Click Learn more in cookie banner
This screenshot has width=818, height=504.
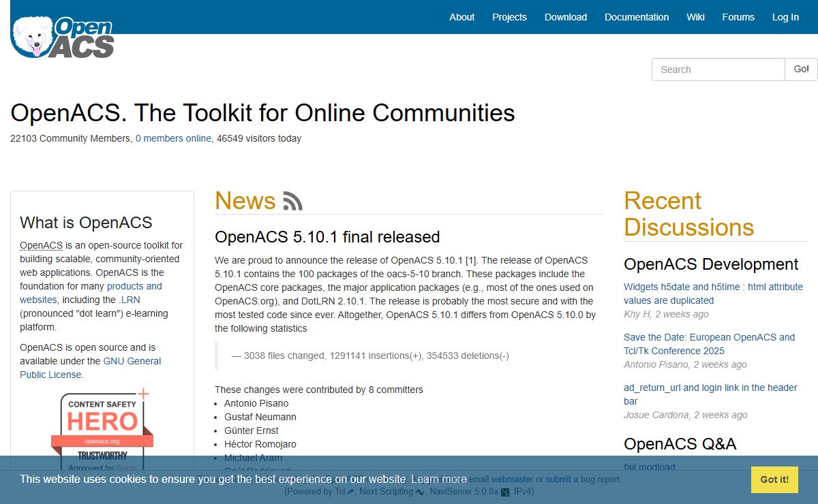(439, 479)
